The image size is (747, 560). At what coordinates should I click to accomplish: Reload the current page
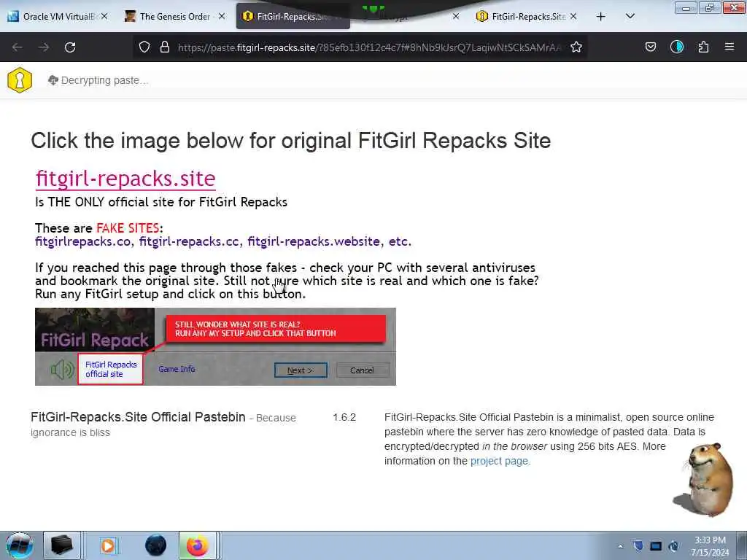pos(70,47)
